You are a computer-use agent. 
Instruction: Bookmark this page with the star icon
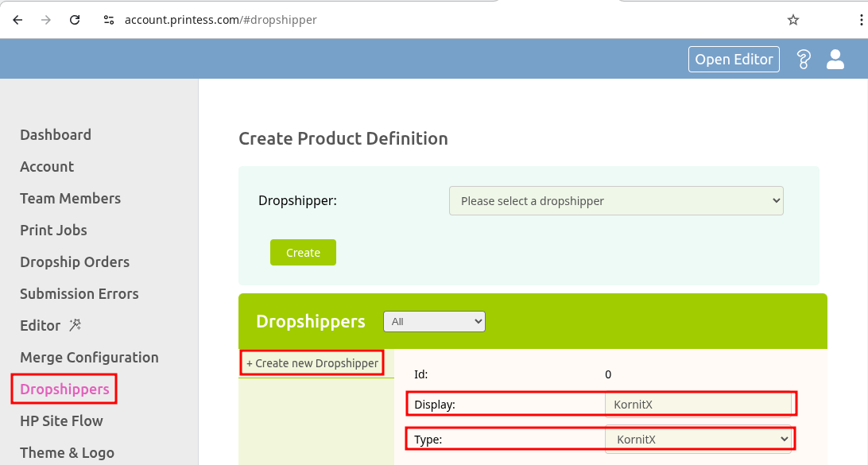793,20
